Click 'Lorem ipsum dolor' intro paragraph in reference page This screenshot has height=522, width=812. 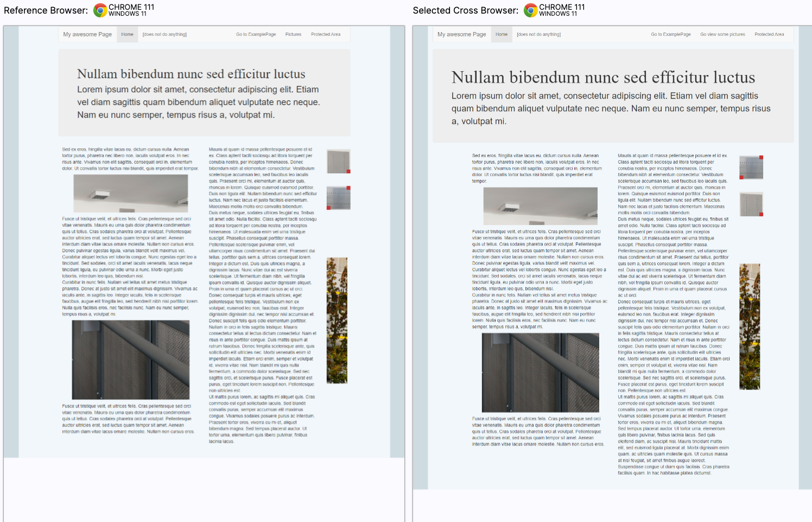click(199, 102)
